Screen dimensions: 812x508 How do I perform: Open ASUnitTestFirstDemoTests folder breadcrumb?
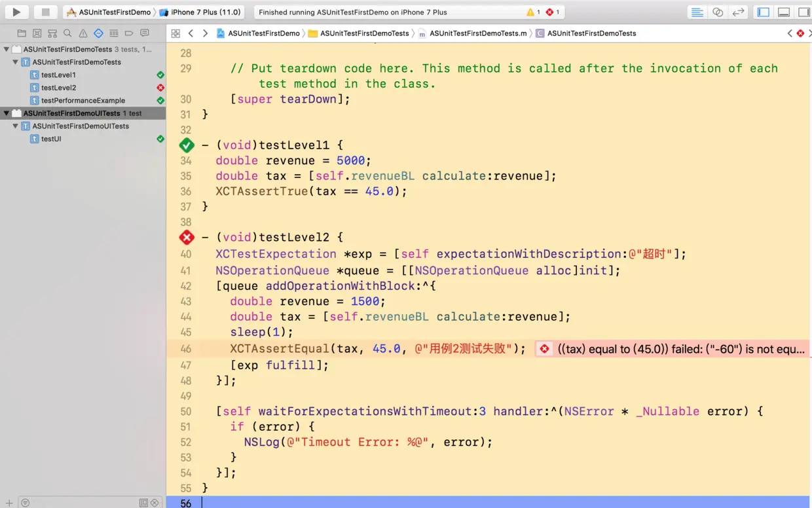tap(358, 33)
